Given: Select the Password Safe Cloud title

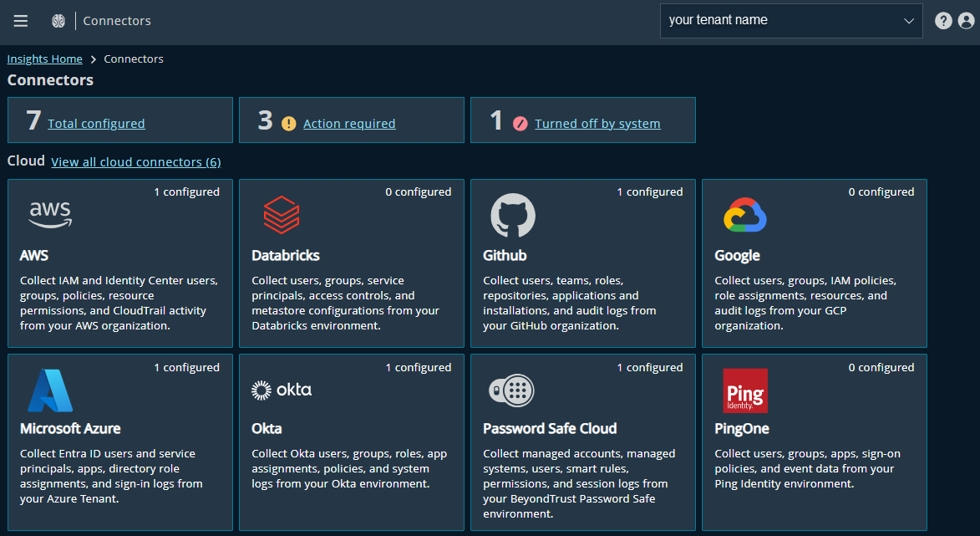Looking at the screenshot, I should [550, 428].
